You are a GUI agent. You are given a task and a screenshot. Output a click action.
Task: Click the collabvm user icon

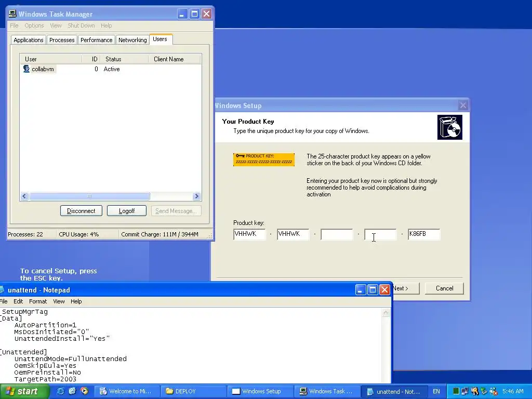pyautogui.click(x=26, y=69)
